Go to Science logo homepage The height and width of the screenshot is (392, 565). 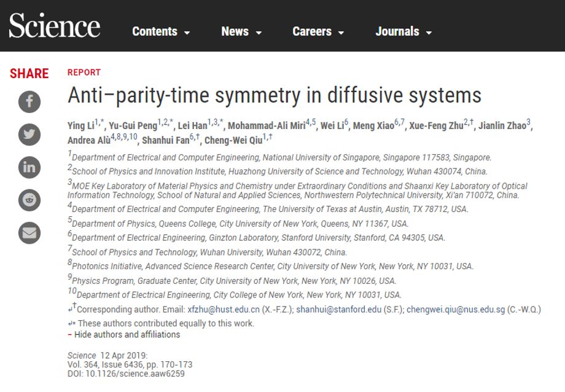(x=55, y=25)
